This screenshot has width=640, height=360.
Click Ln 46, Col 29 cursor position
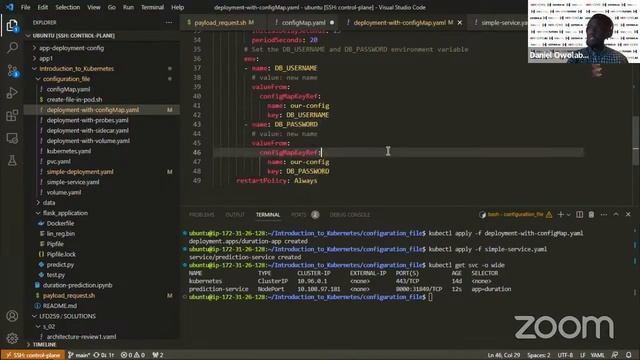pyautogui.click(x=504, y=355)
